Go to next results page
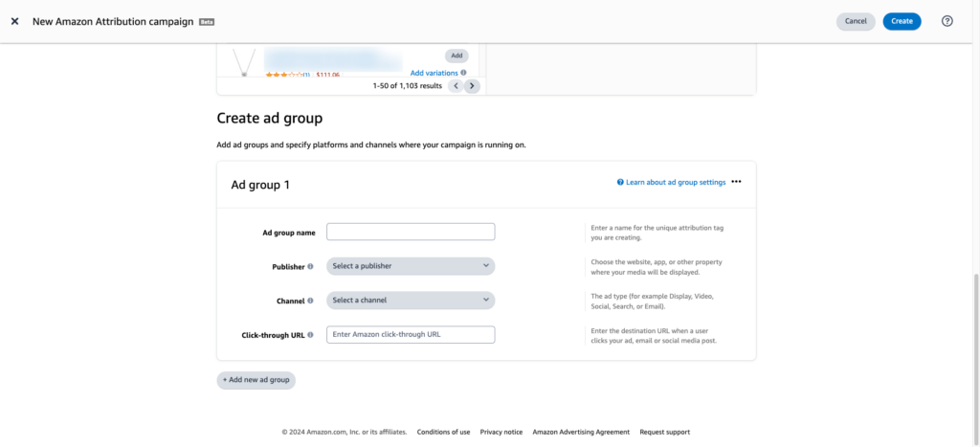Screen dimensions: 980x447 [x=473, y=85]
